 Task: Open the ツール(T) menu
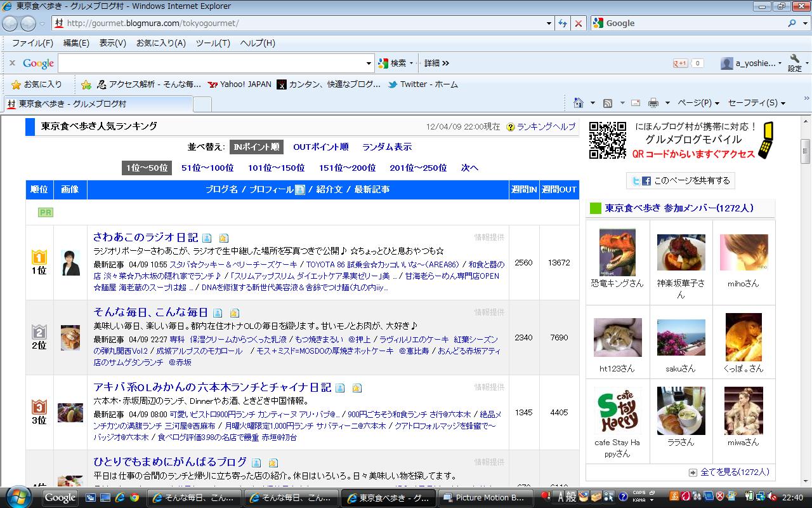(213, 43)
